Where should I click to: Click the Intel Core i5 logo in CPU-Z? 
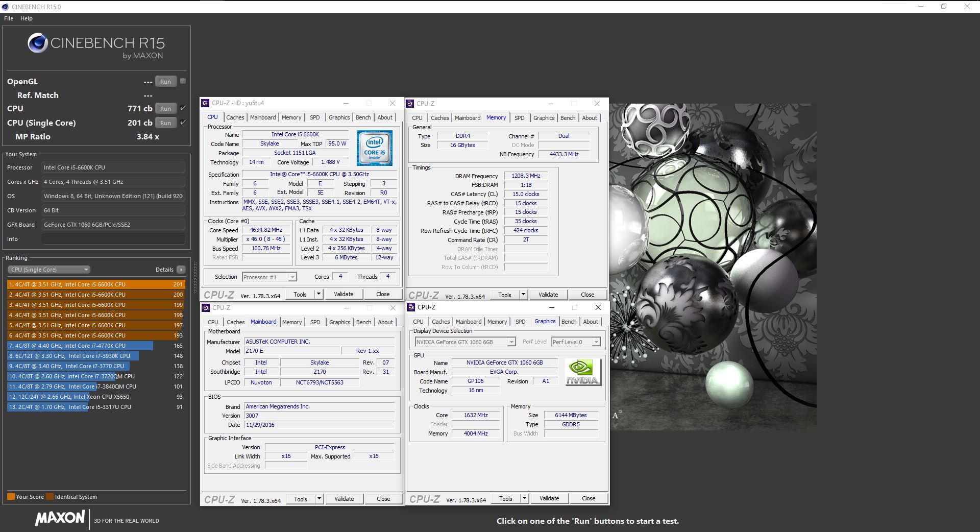[x=375, y=148]
